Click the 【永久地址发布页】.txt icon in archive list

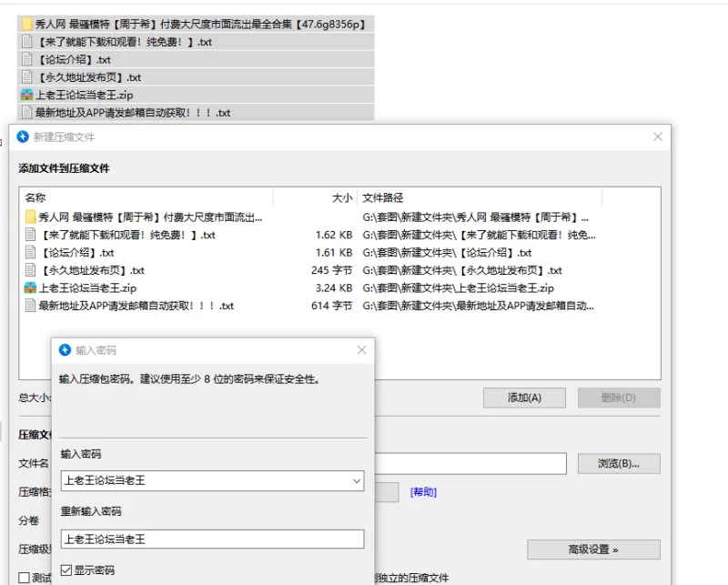pyautogui.click(x=31, y=270)
